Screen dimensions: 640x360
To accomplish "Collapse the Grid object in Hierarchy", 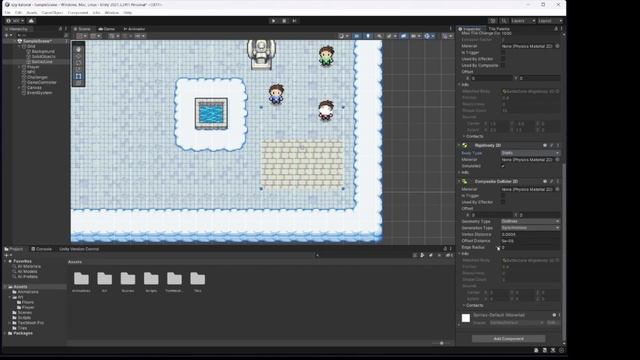I will pyautogui.click(x=19, y=47).
